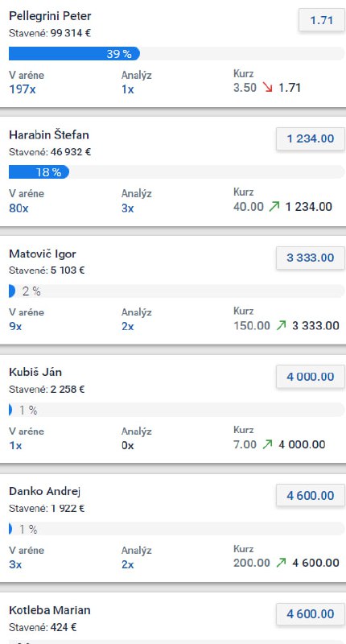
Task: View the 2x analyses for Danko Andrej
Action: tap(128, 564)
